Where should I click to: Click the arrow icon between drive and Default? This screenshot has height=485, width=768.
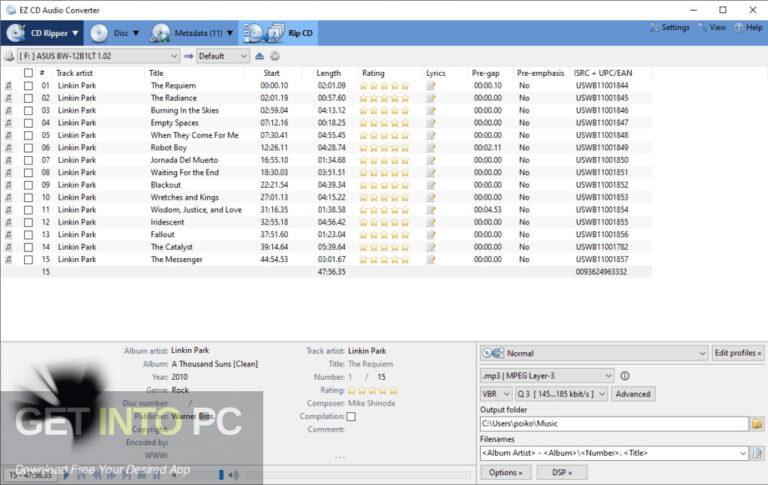[x=188, y=56]
